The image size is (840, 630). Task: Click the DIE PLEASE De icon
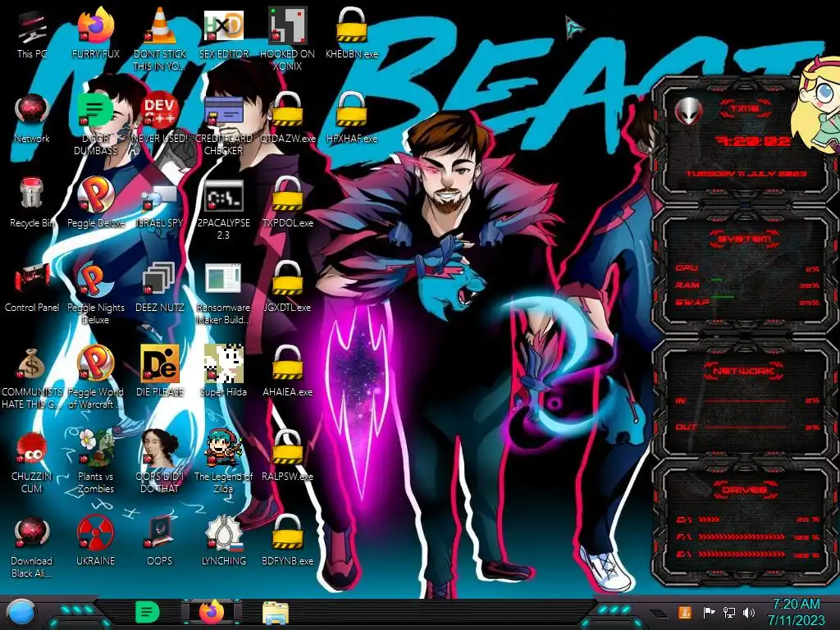click(160, 372)
